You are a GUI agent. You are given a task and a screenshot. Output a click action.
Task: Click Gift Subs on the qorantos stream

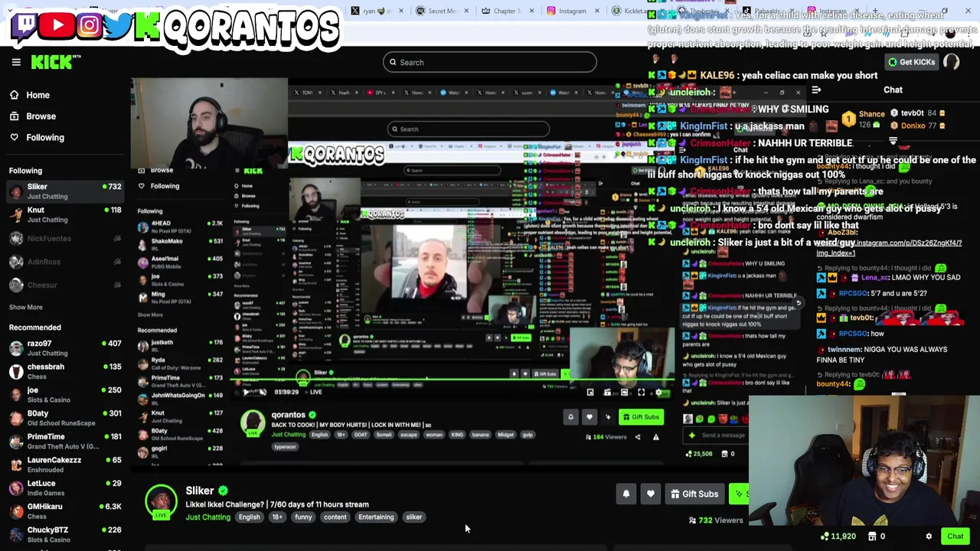pos(641,417)
